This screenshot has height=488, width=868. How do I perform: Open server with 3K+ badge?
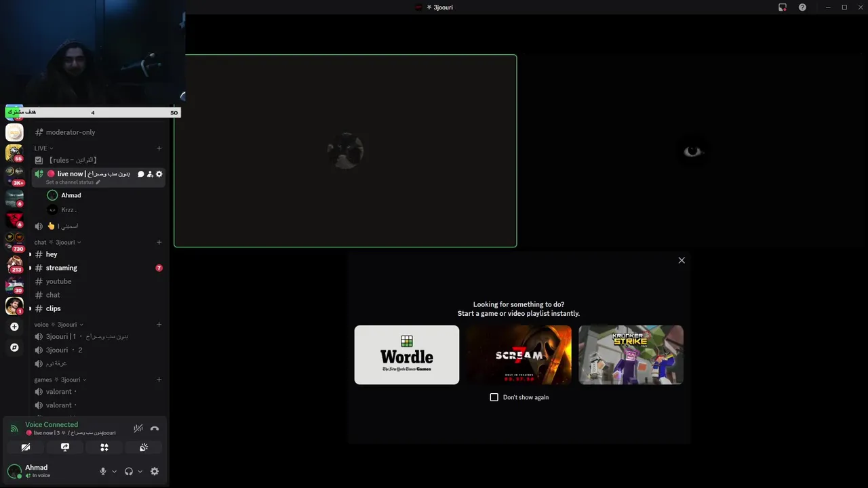click(x=14, y=177)
